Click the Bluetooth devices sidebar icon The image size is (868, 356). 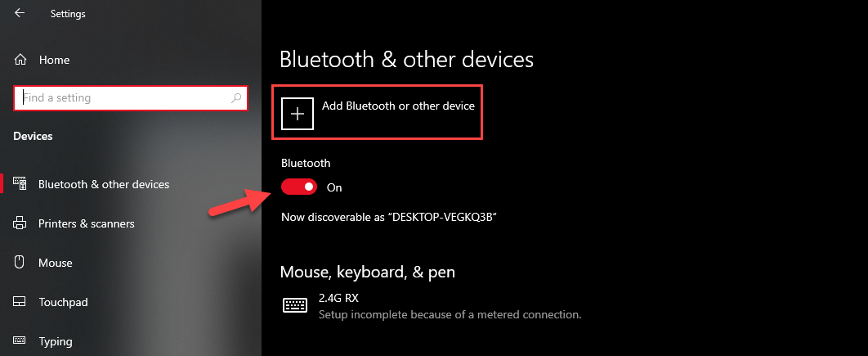(x=20, y=184)
